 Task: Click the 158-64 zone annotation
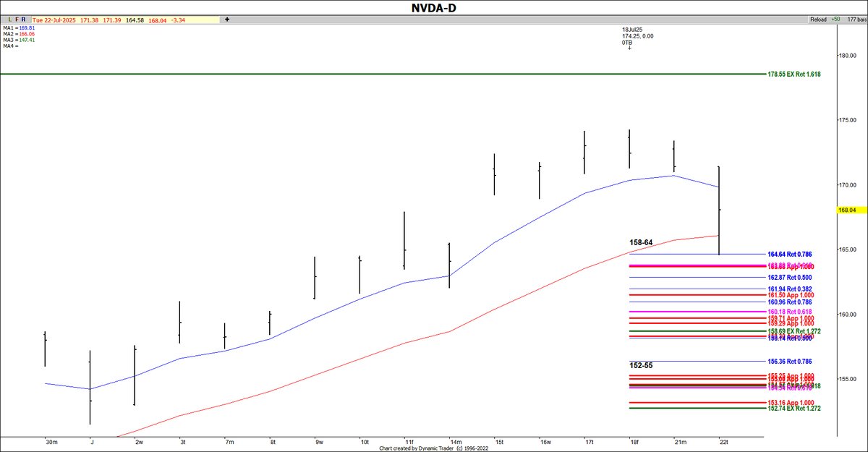tap(642, 243)
